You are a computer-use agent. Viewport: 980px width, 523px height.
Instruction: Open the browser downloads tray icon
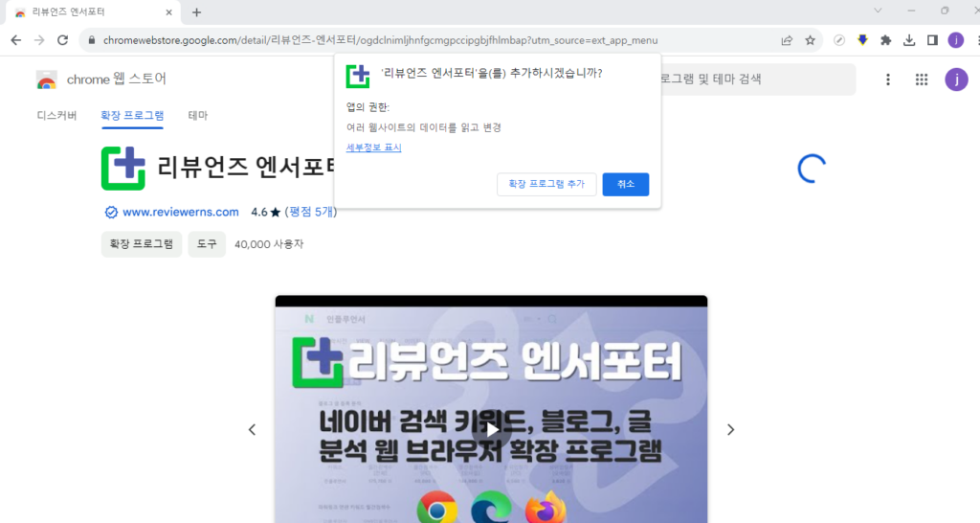coord(909,40)
